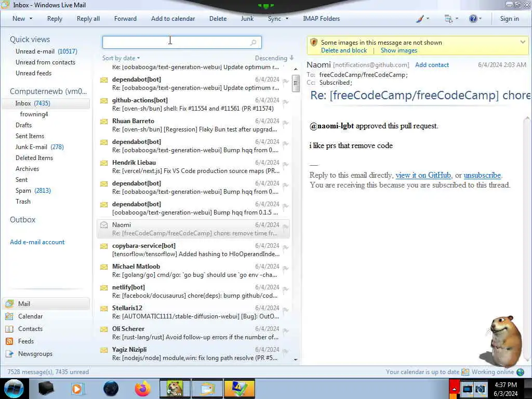
Task: Open the Calendar section icon
Action: pyautogui.click(x=9, y=316)
